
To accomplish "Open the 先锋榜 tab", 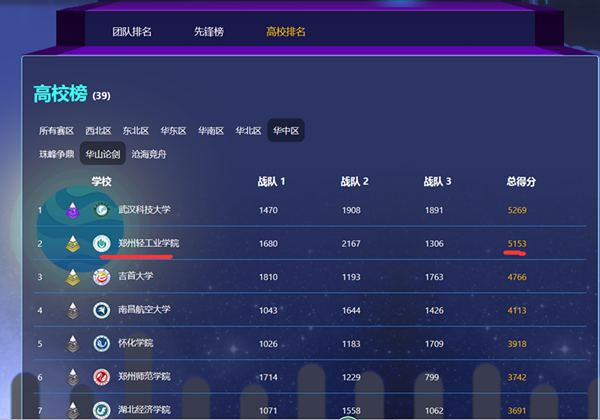I will 209,32.
